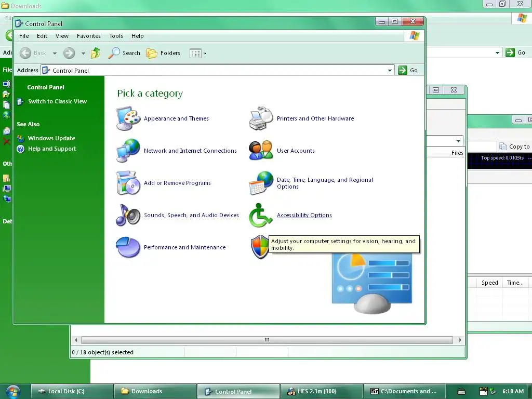Click Appearance and Themes link
Viewport: 532px width, 399px height.
[176, 118]
